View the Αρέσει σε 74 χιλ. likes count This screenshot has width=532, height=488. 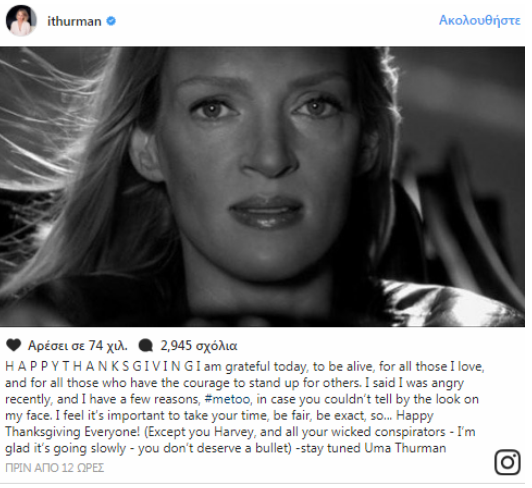[x=78, y=345]
